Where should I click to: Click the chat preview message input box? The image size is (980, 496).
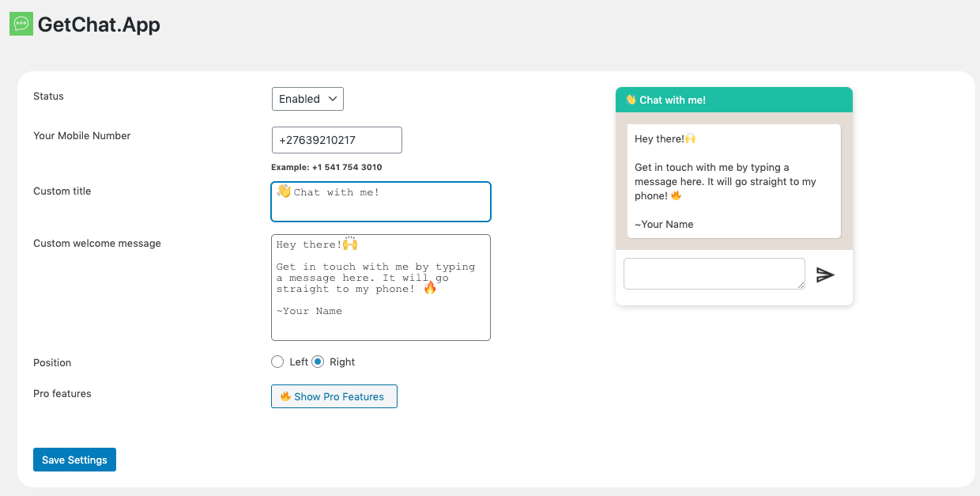(714, 274)
